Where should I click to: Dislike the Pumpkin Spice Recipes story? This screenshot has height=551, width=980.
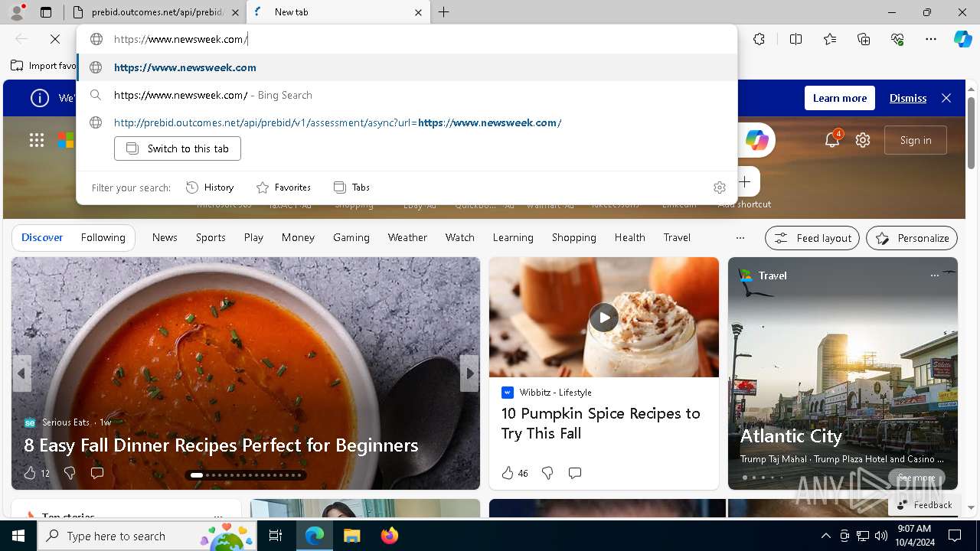coord(547,473)
